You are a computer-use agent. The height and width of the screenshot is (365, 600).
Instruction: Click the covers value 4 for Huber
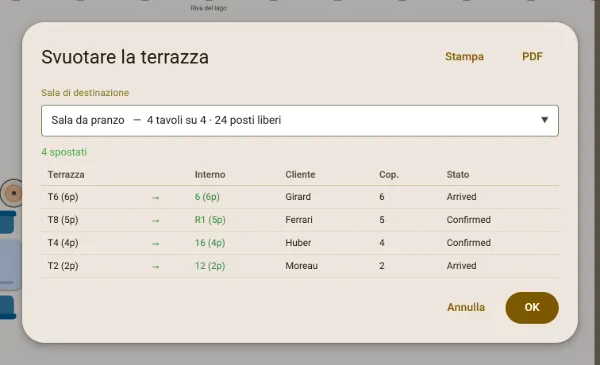coord(382,243)
